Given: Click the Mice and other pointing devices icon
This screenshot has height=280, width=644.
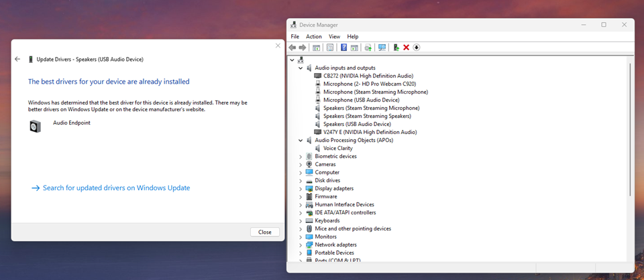Looking at the screenshot, I should click(x=309, y=228).
